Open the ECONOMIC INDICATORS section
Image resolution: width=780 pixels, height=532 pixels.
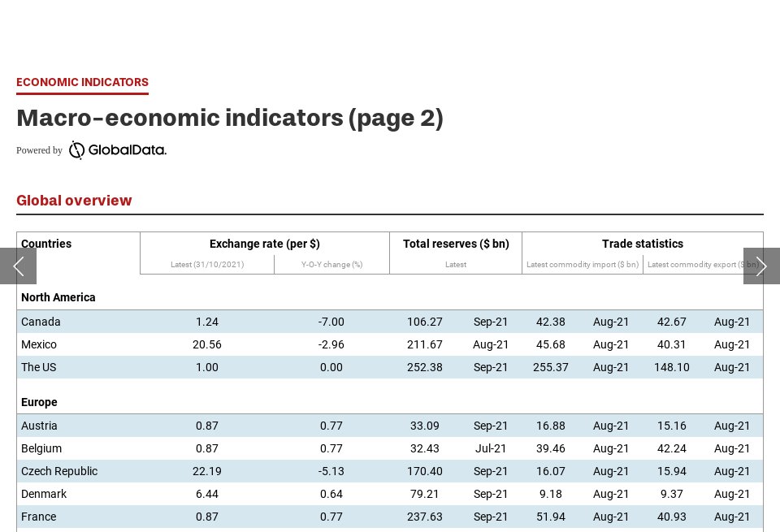point(82,82)
